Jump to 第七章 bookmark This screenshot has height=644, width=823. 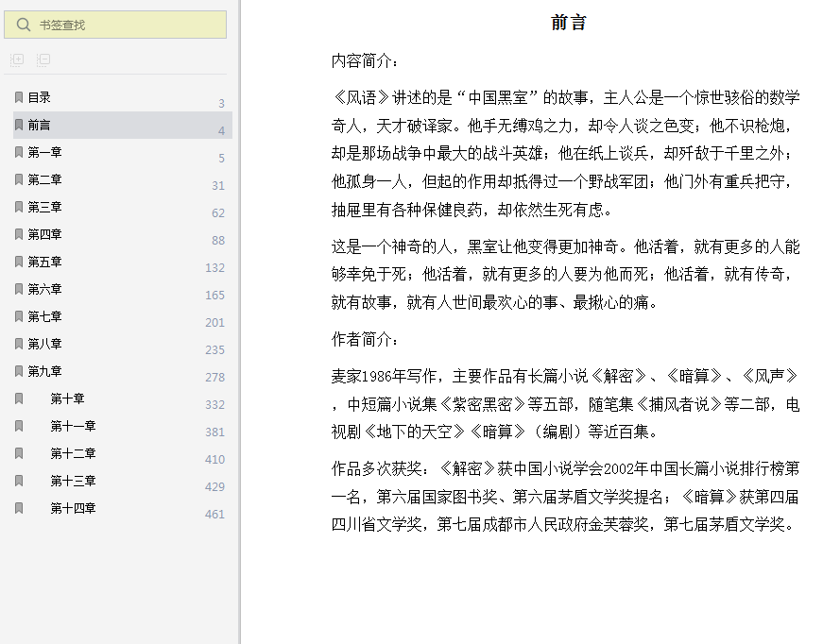tap(45, 316)
